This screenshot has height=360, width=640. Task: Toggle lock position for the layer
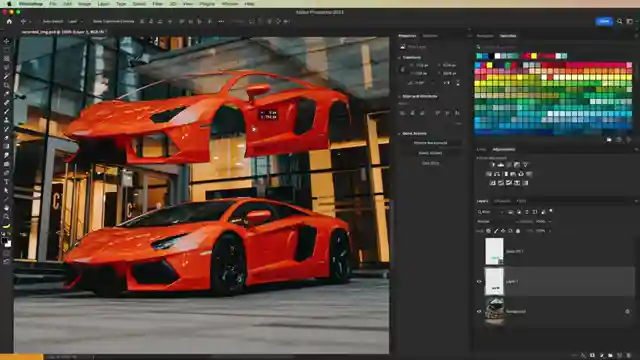503,231
